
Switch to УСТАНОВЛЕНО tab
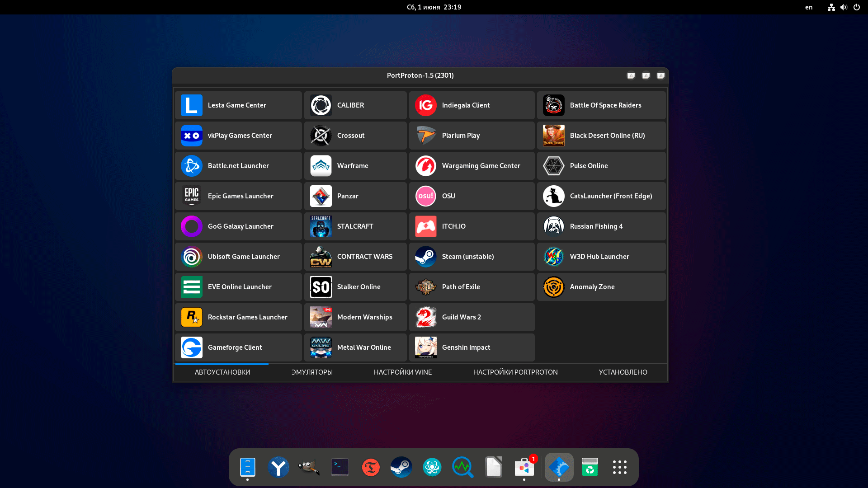coord(623,371)
